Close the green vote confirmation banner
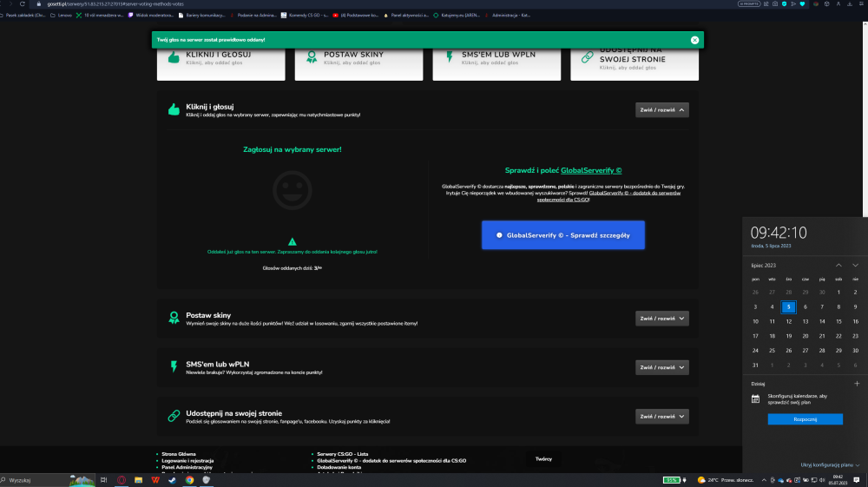The height and width of the screenshot is (487, 868). click(x=694, y=40)
